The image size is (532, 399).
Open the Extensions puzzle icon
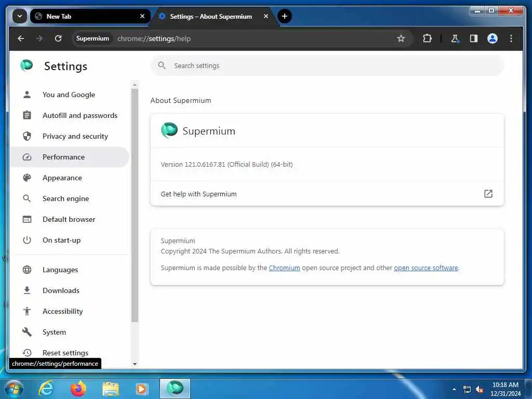pyautogui.click(x=427, y=38)
